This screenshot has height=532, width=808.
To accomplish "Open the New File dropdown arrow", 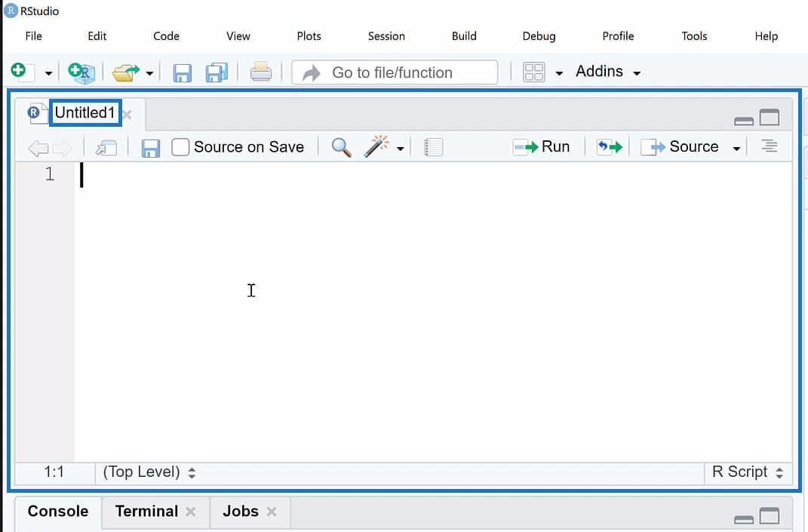I will (48, 73).
